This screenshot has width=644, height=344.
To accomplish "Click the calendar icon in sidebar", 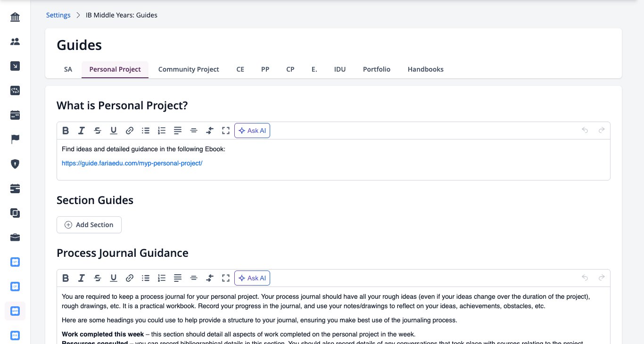I will coord(15,115).
